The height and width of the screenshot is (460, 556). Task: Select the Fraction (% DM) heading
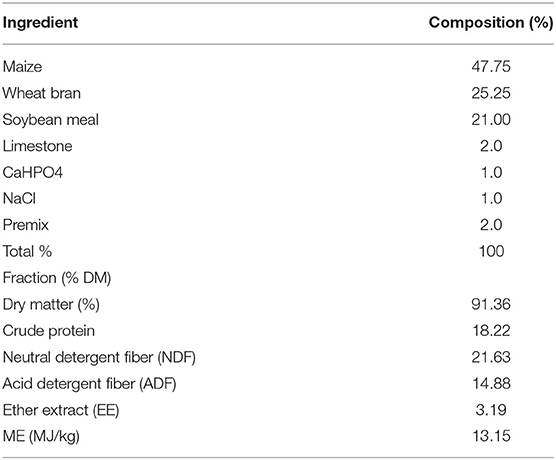tap(57, 278)
